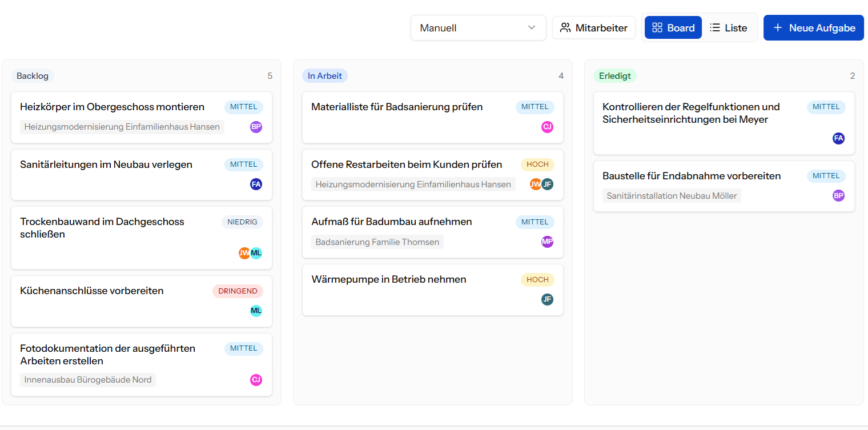
Task: Click MP avatar on Aufmaß card
Action: [x=547, y=242]
